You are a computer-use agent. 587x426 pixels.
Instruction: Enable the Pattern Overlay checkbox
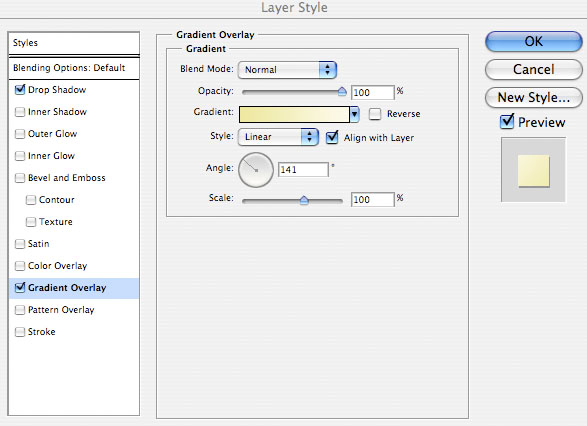coord(20,310)
